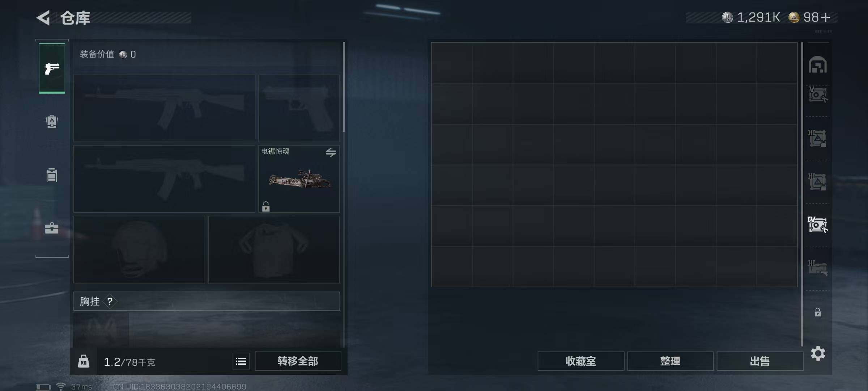Viewport: 868px width, 391px height.
Task: Select the pistol weapons tab in sidebar
Action: (x=52, y=68)
